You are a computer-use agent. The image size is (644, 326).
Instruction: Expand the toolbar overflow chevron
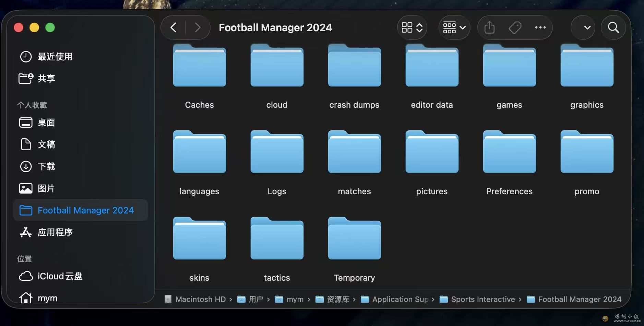(x=587, y=27)
